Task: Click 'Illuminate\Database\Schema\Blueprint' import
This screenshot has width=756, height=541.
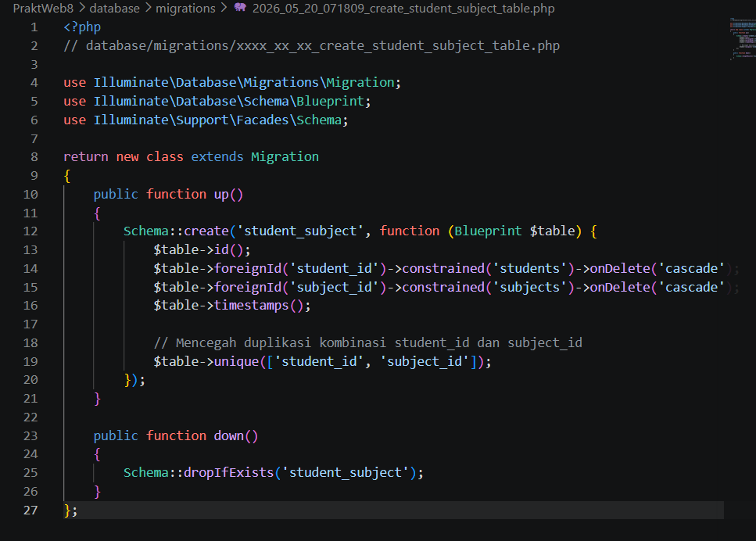Action: pyautogui.click(x=229, y=102)
